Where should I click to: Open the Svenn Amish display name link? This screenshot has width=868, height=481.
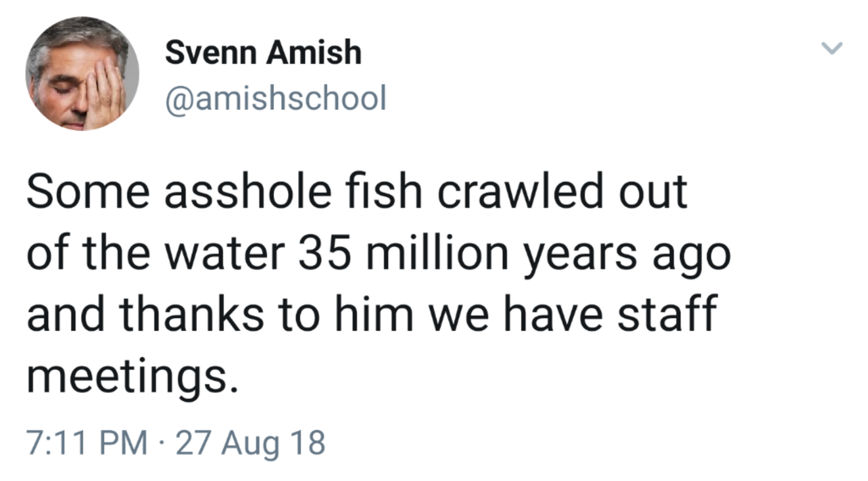pos(263,53)
